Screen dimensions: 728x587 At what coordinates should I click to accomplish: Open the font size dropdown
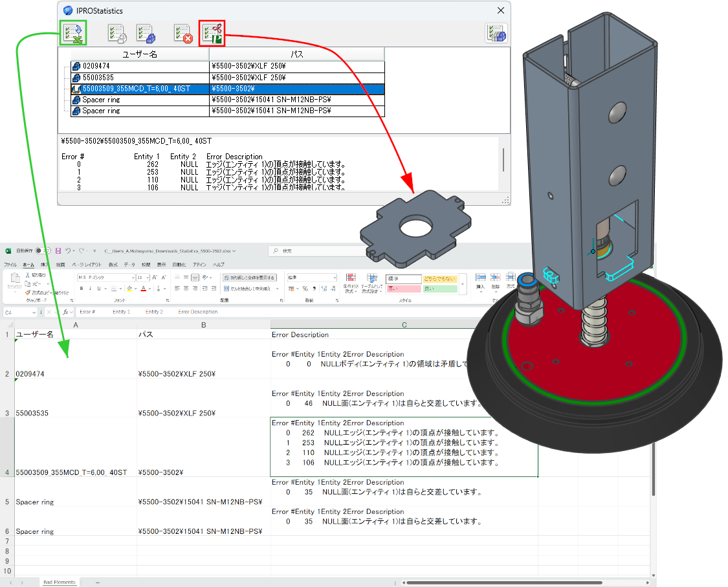(x=148, y=277)
